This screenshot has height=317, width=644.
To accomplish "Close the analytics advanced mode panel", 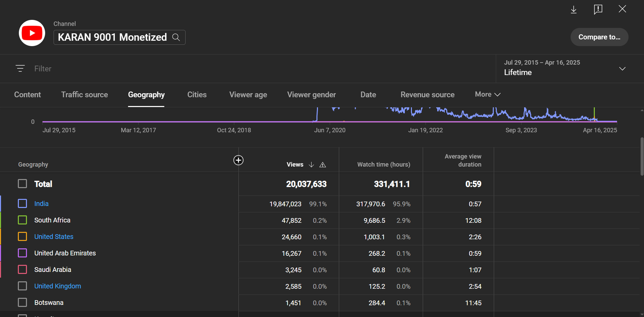I will coord(622,9).
